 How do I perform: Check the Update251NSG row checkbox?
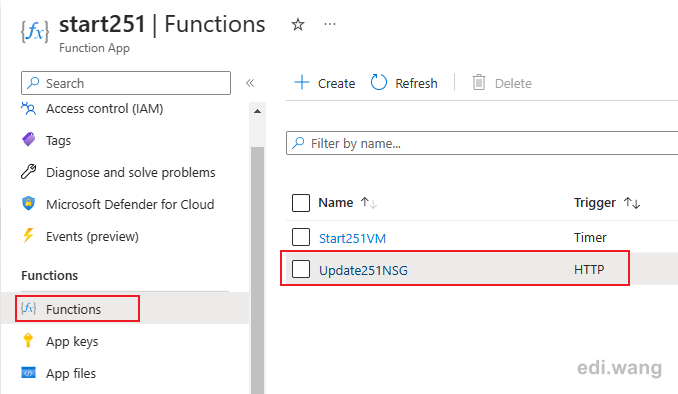(x=301, y=269)
